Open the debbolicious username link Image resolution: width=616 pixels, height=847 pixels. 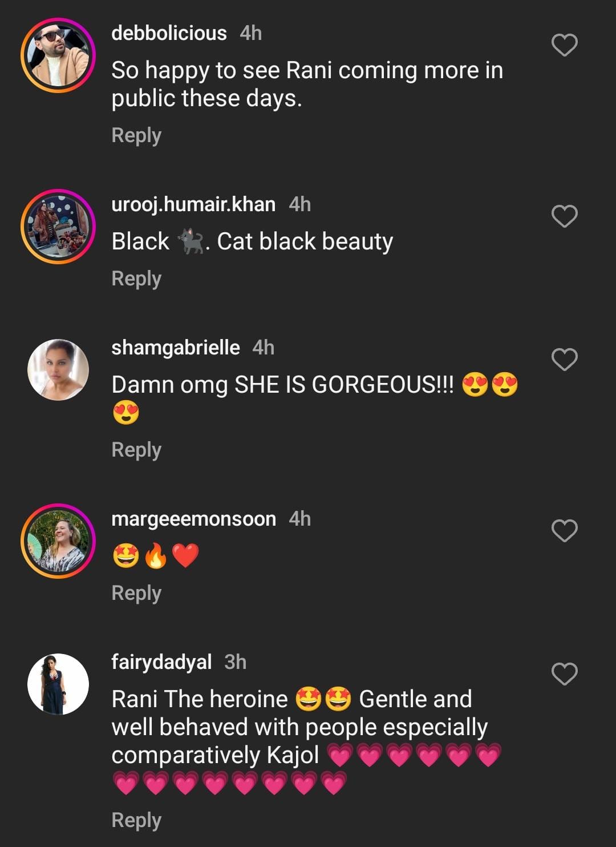[x=169, y=33]
